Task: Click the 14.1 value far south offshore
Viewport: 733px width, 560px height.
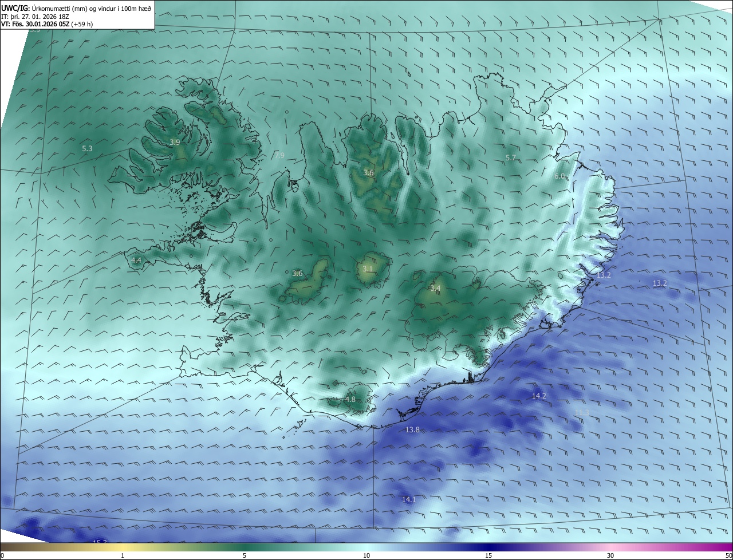Action: (409, 499)
